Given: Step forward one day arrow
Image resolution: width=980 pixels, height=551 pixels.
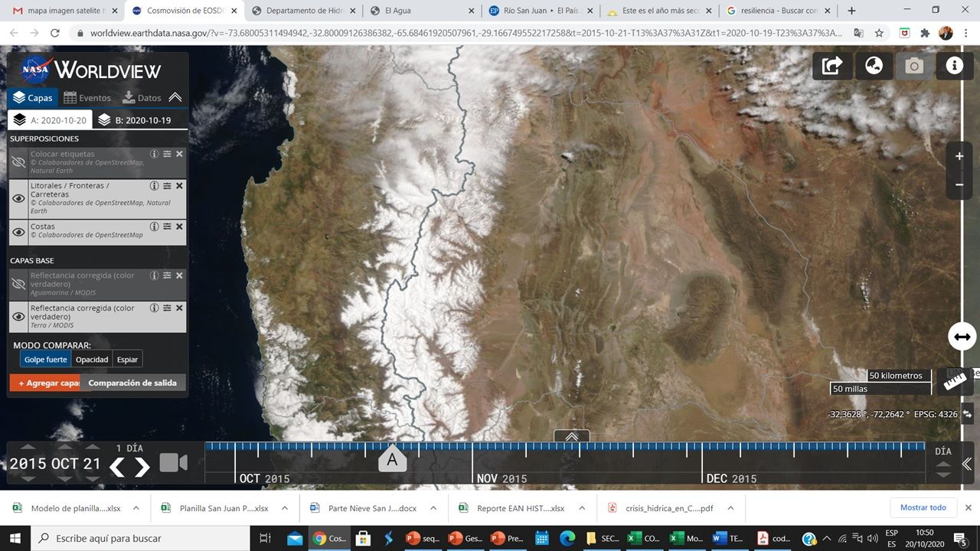Looking at the screenshot, I should coord(142,467).
